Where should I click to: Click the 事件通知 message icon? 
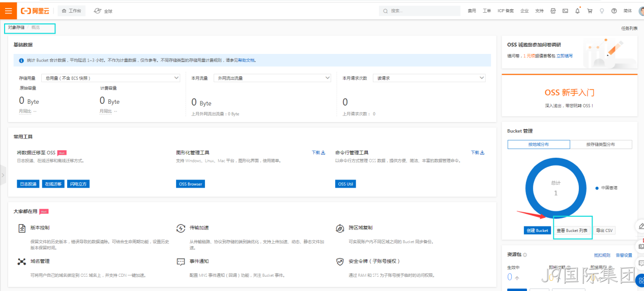[181, 261]
